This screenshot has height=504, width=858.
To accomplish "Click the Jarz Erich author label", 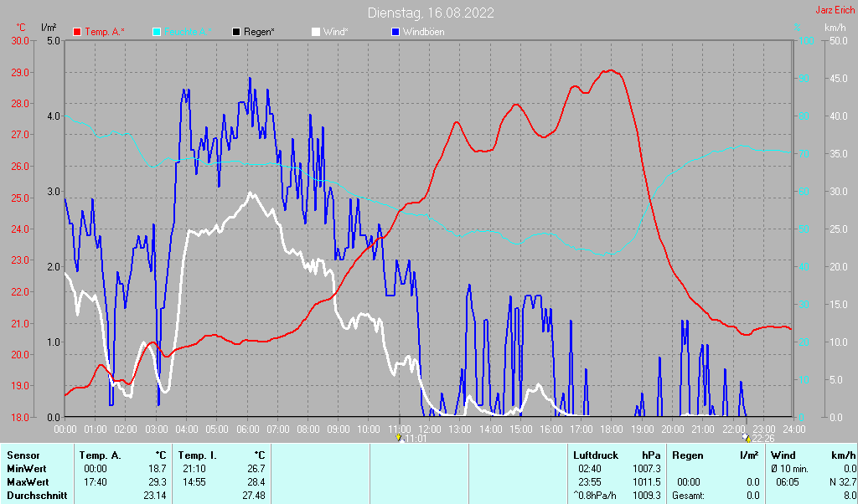I will [x=835, y=11].
